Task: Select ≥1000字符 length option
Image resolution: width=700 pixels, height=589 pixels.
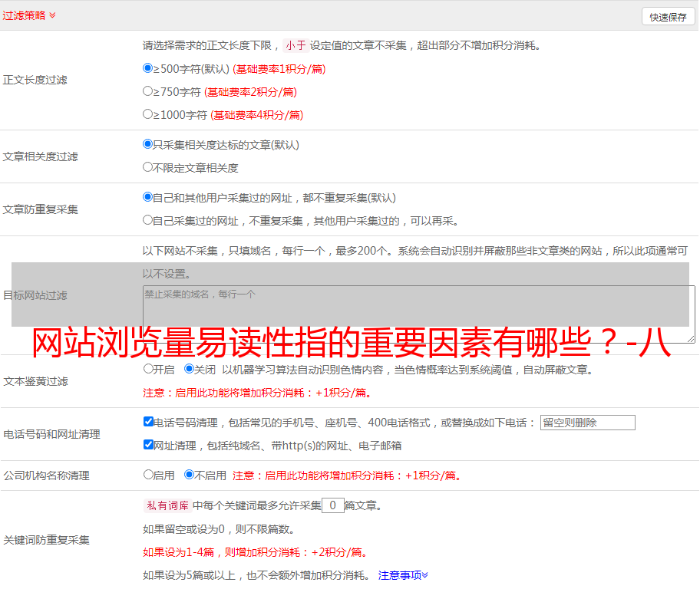Action: coord(148,114)
